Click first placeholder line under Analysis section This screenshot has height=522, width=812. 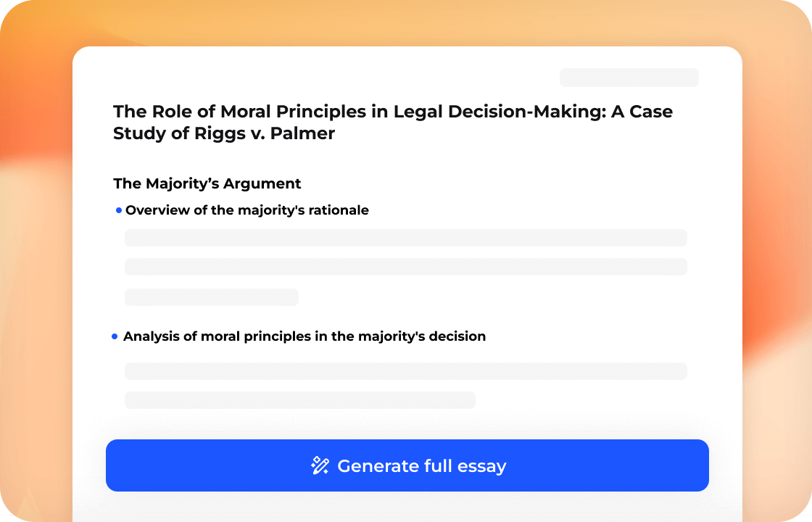pos(405,371)
